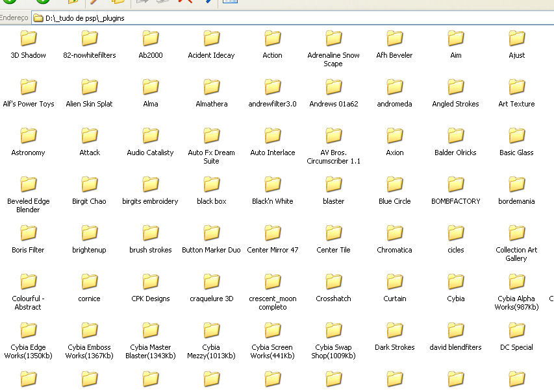Click the Auto Interlace folder icon
This screenshot has height=392, width=554.
pos(272,136)
